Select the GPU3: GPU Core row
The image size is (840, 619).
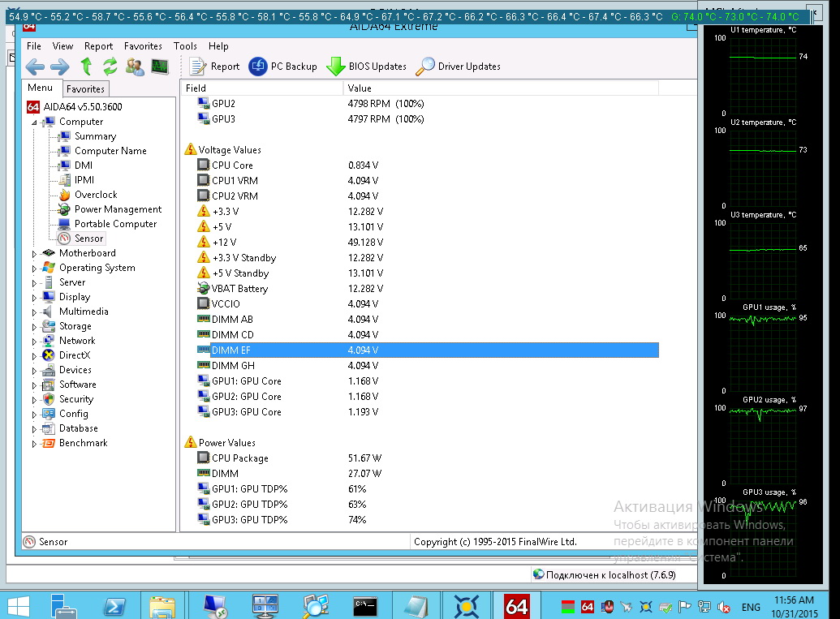[428, 411]
